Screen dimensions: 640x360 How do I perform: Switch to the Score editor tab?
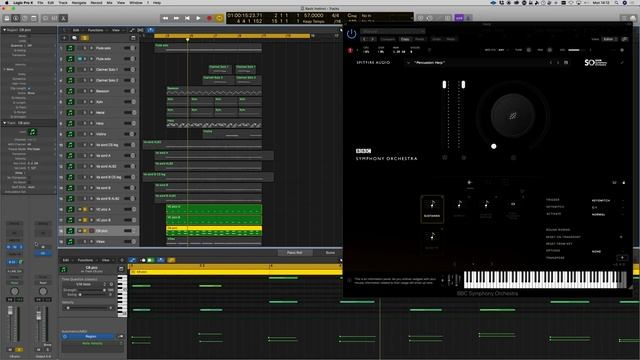click(330, 253)
